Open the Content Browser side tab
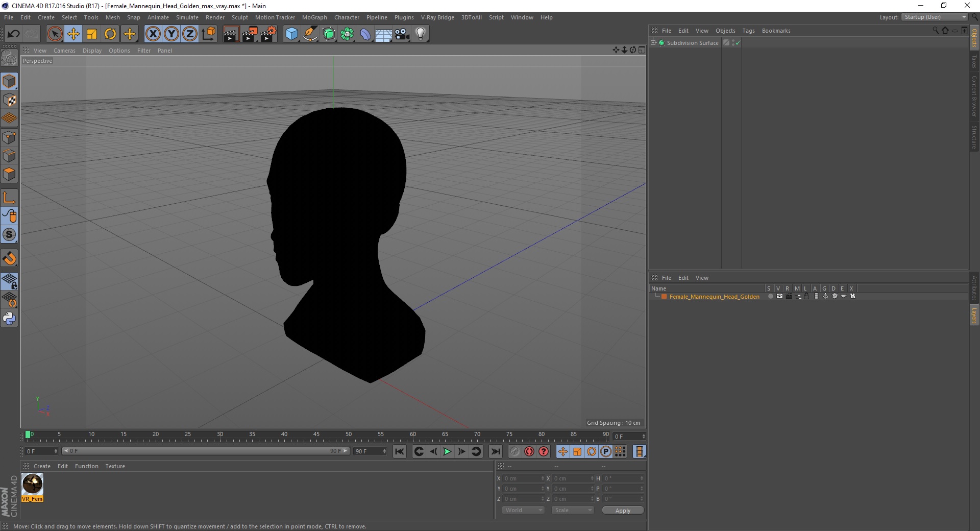The image size is (980, 531). pos(974,96)
